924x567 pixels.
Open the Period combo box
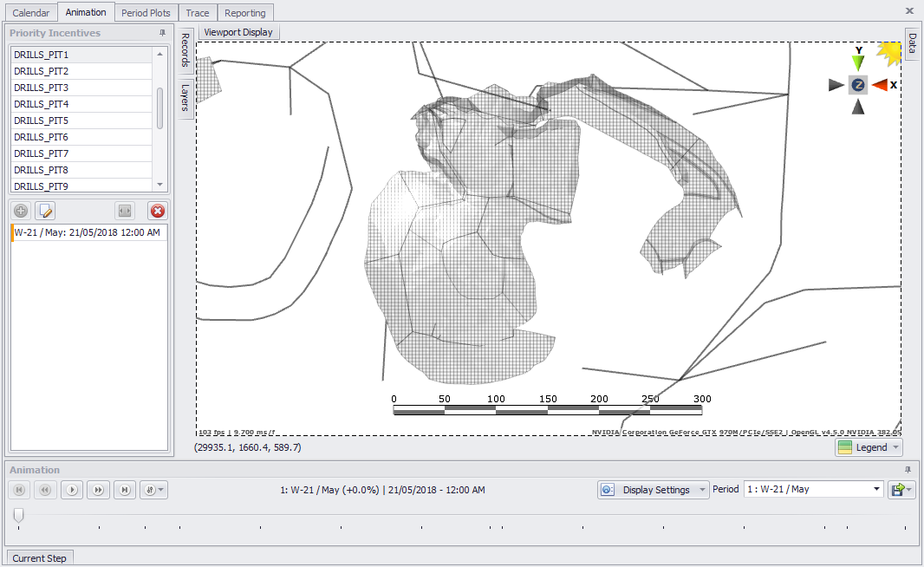point(814,489)
